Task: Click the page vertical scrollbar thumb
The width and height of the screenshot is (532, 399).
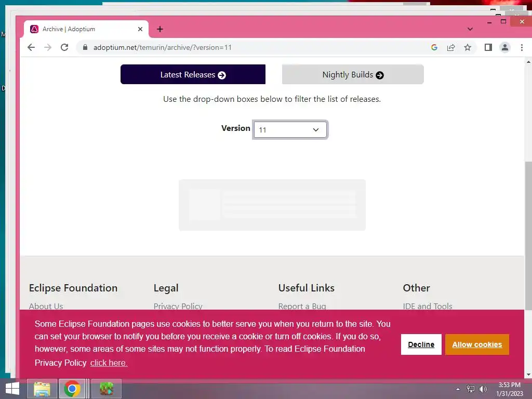Action: tap(528, 235)
